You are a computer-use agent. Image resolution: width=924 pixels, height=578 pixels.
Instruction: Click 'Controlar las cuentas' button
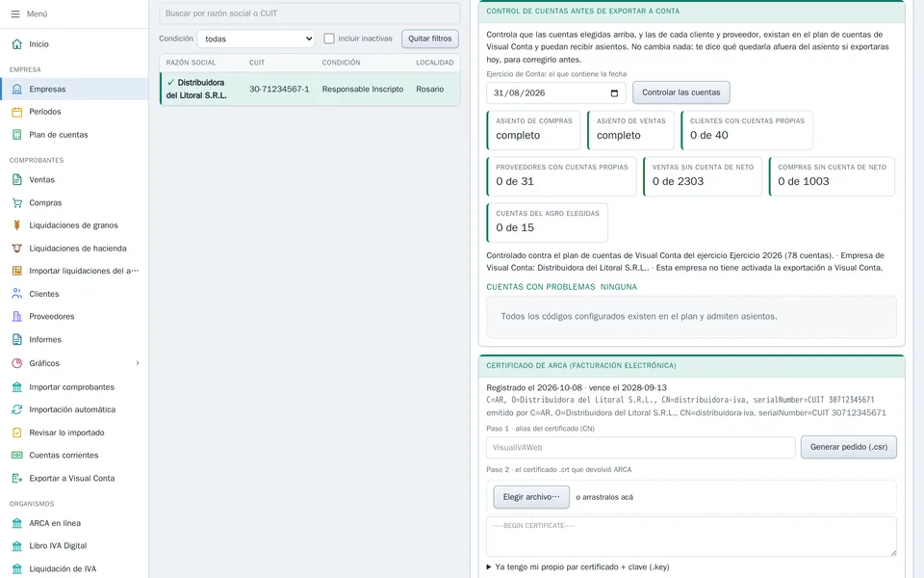click(681, 92)
